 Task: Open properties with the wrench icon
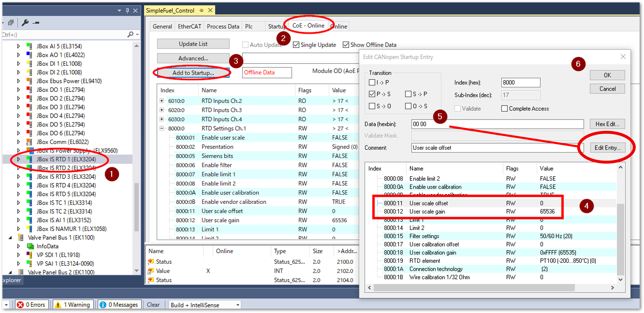[x=25, y=23]
